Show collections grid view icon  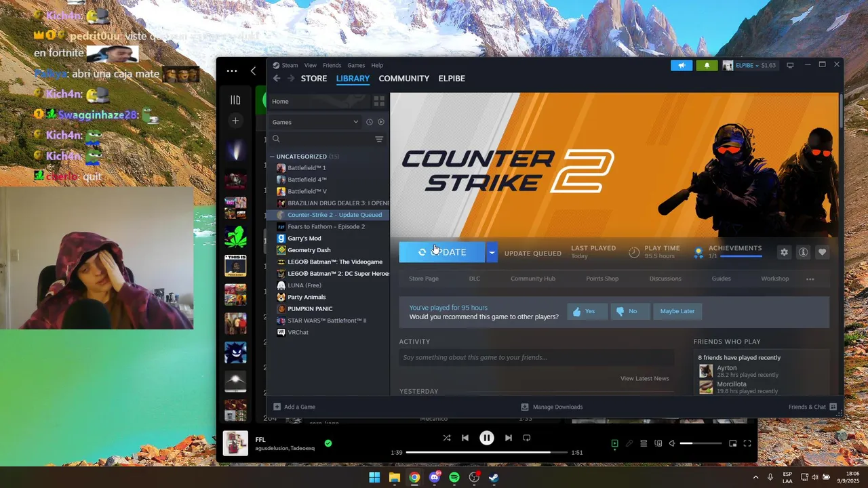pyautogui.click(x=379, y=102)
